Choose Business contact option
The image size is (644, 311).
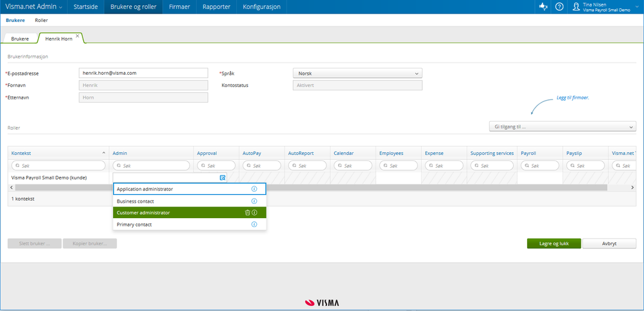click(189, 201)
